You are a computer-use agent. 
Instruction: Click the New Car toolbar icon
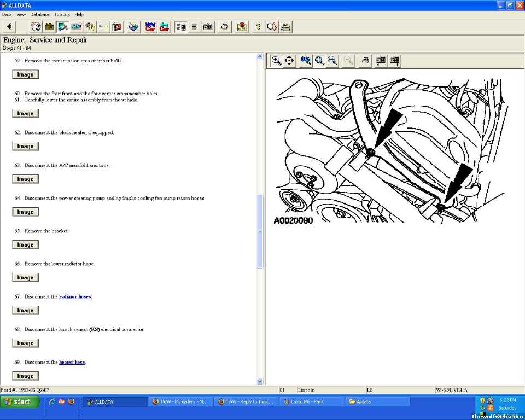(150, 27)
